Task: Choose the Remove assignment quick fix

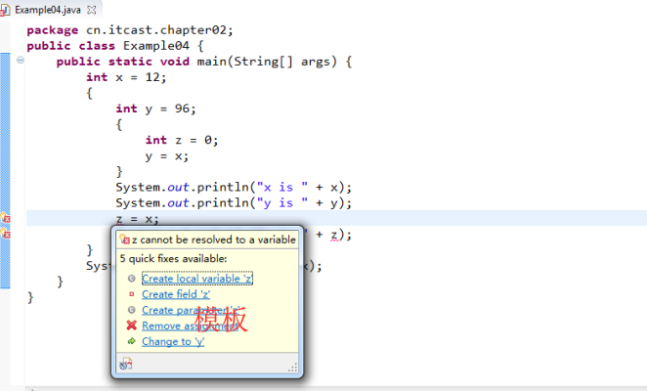Action: (x=190, y=326)
